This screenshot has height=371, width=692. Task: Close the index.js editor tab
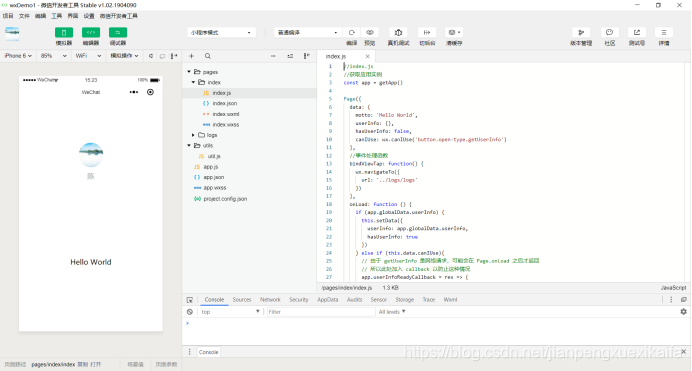click(368, 56)
